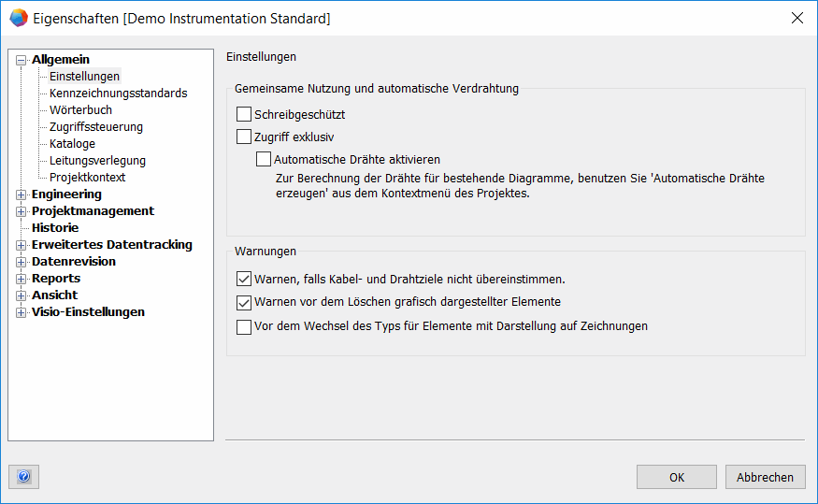Toggle the Zugriff exklusiv checkbox
The height and width of the screenshot is (504, 818).
pos(244,137)
